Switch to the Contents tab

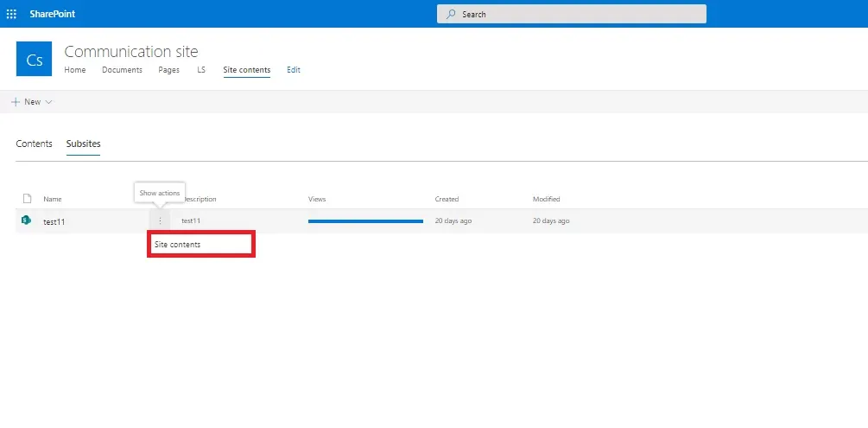tap(34, 144)
